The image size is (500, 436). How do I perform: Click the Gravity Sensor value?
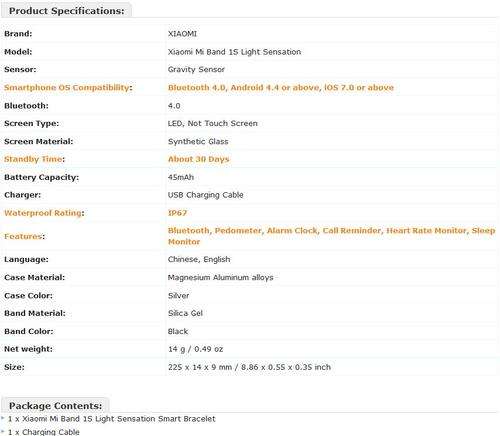tap(196, 70)
